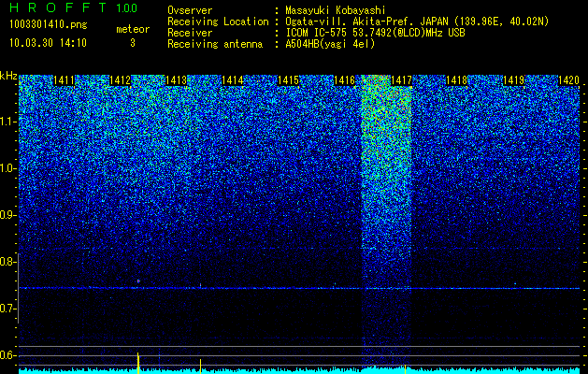
Task: Click the 1412 time marker
Action: 120,79
